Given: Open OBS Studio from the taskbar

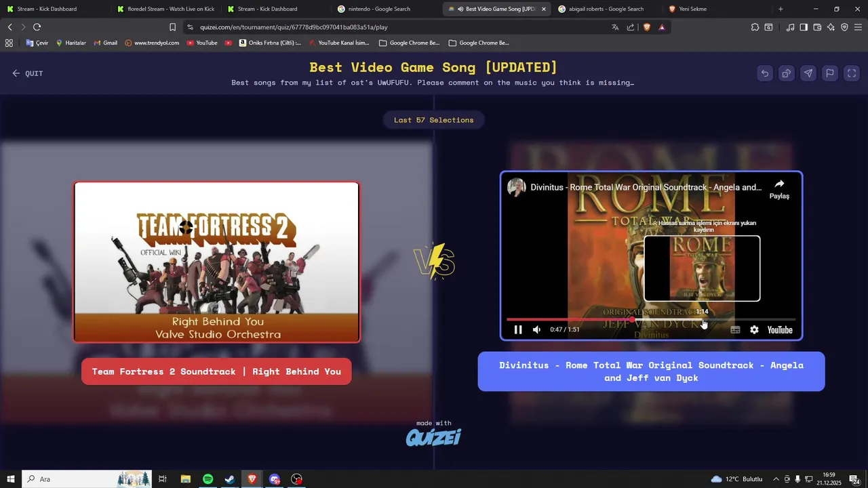Looking at the screenshot, I should pyautogui.click(x=296, y=479).
